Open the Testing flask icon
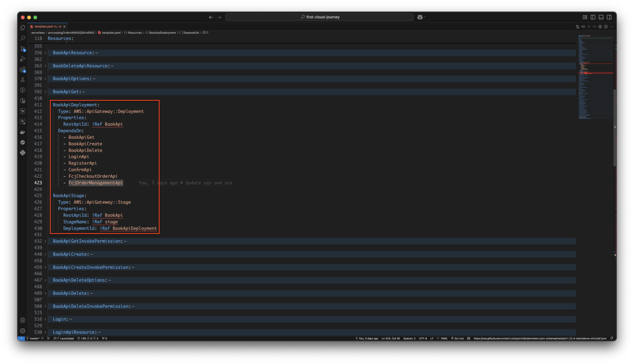The image size is (634, 364). tap(23, 80)
